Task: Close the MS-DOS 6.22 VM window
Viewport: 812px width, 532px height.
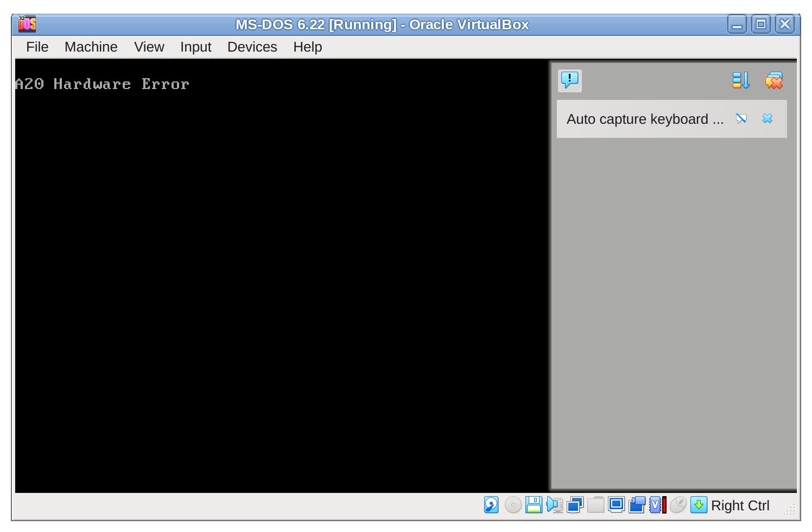Action: (x=785, y=24)
